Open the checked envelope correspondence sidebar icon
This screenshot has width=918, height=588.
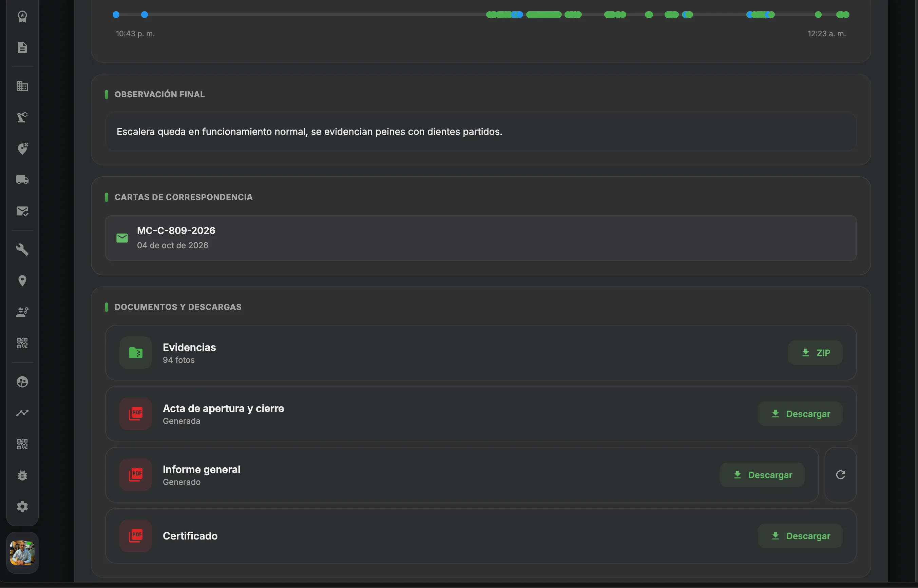(22, 211)
